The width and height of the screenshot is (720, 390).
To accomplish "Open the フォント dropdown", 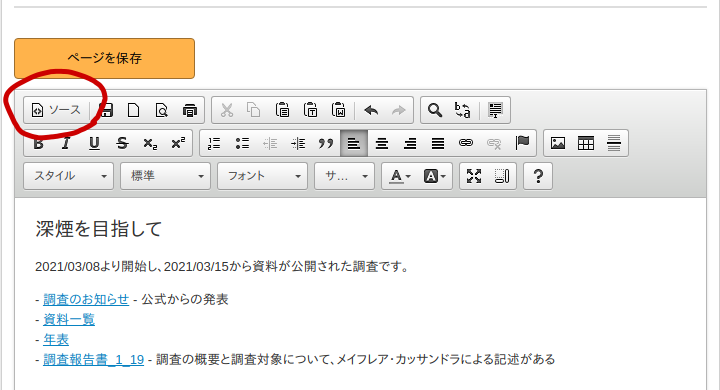I will coord(262,176).
